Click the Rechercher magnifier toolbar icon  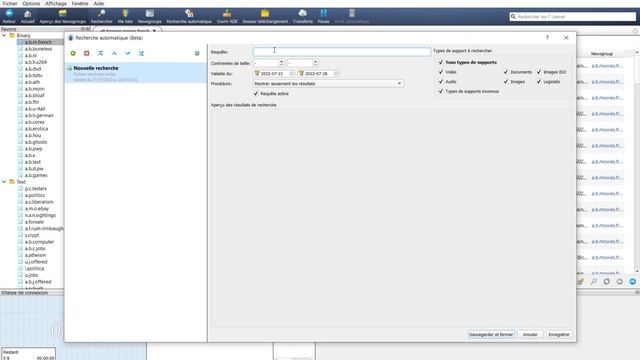point(101,13)
